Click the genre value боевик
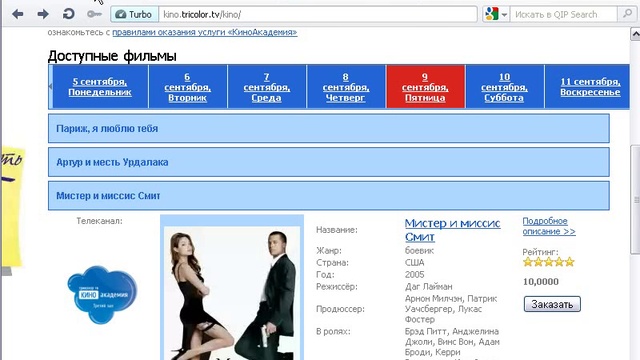The image size is (640, 360). [x=419, y=251]
